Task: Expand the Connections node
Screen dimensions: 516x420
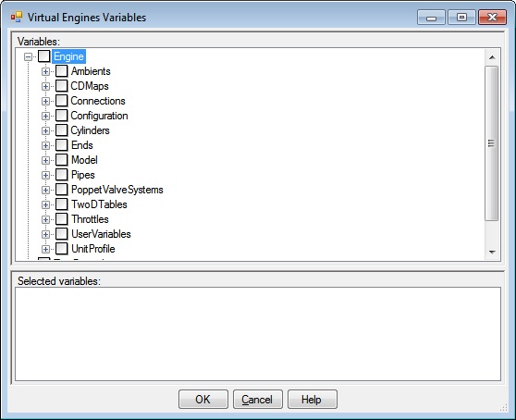Action: [45, 101]
